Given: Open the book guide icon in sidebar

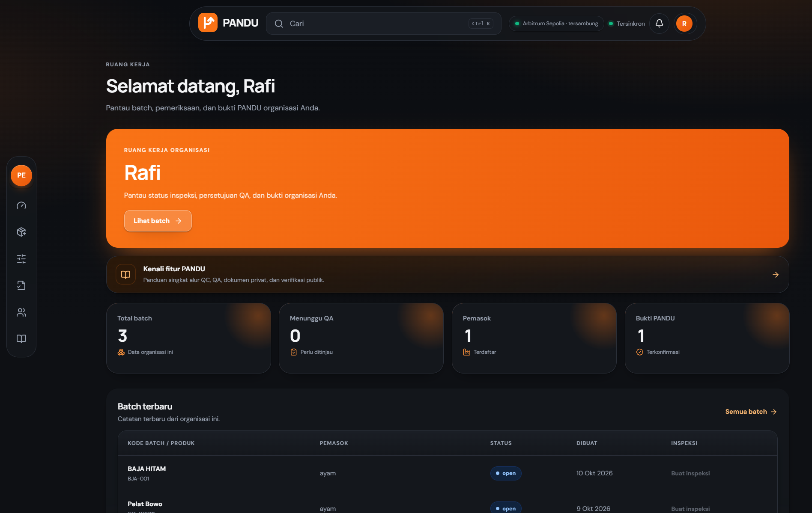Looking at the screenshot, I should coord(21,338).
